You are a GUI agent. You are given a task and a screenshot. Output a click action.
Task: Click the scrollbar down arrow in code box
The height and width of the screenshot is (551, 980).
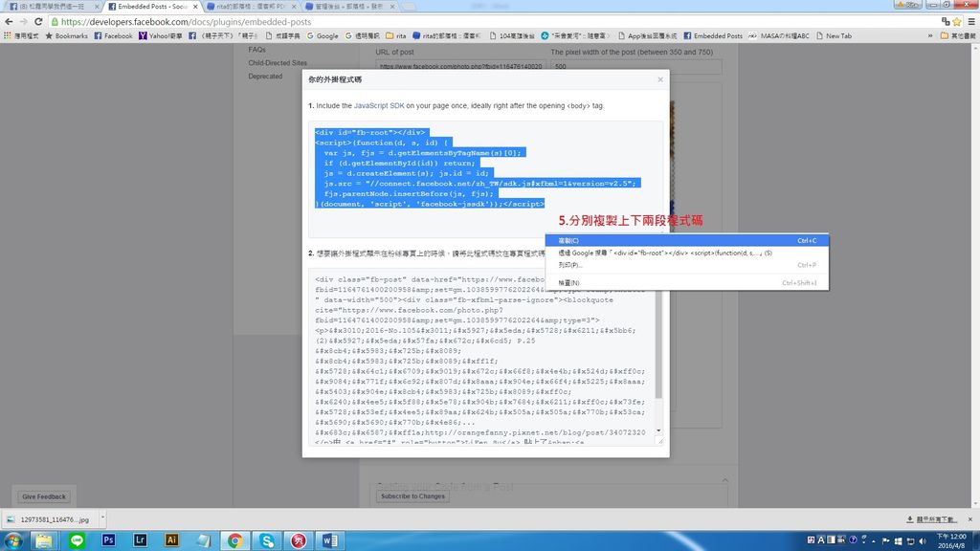pyautogui.click(x=658, y=431)
